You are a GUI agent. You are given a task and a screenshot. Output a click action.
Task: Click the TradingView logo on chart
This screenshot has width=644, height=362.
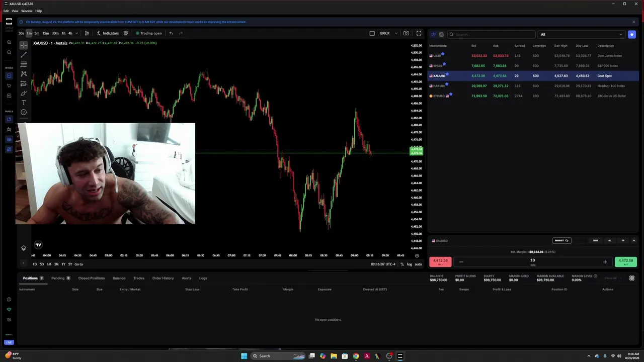pos(38,245)
